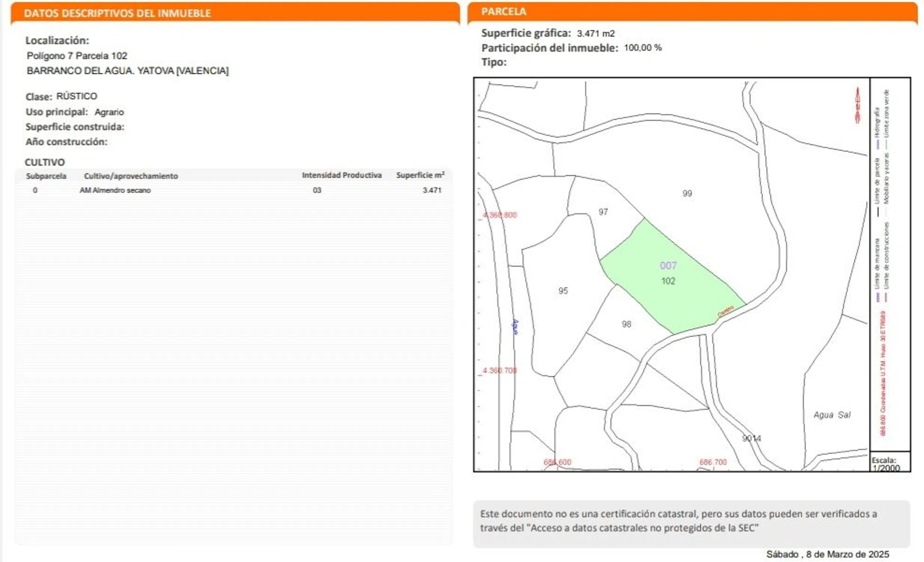Click the AM Almendro secano crop row
Image resolution: width=924 pixels, height=562 pixels.
click(x=115, y=190)
